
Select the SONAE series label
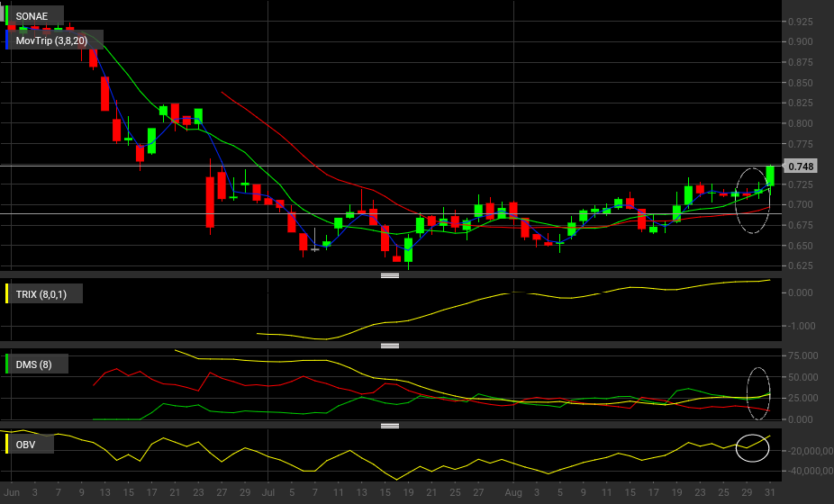[34, 16]
